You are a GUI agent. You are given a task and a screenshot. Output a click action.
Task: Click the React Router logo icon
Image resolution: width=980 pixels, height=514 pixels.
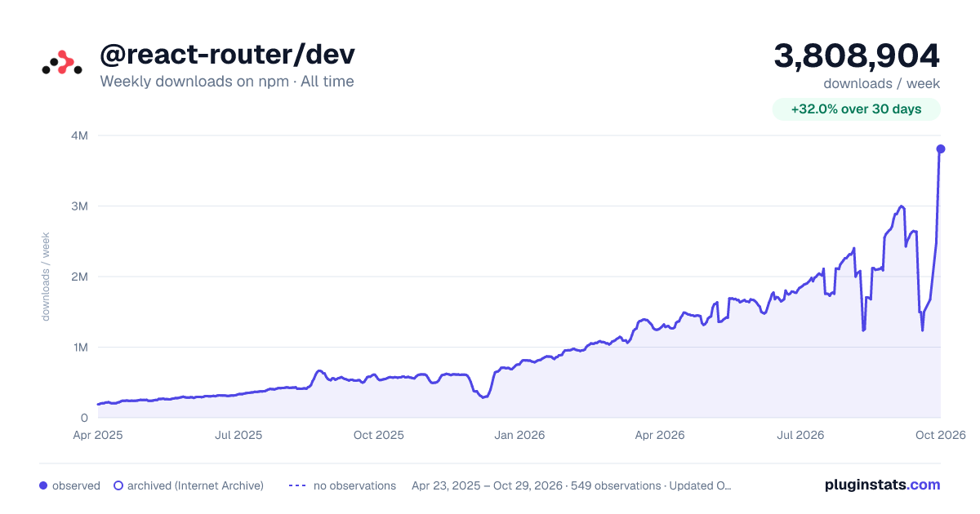(62, 62)
